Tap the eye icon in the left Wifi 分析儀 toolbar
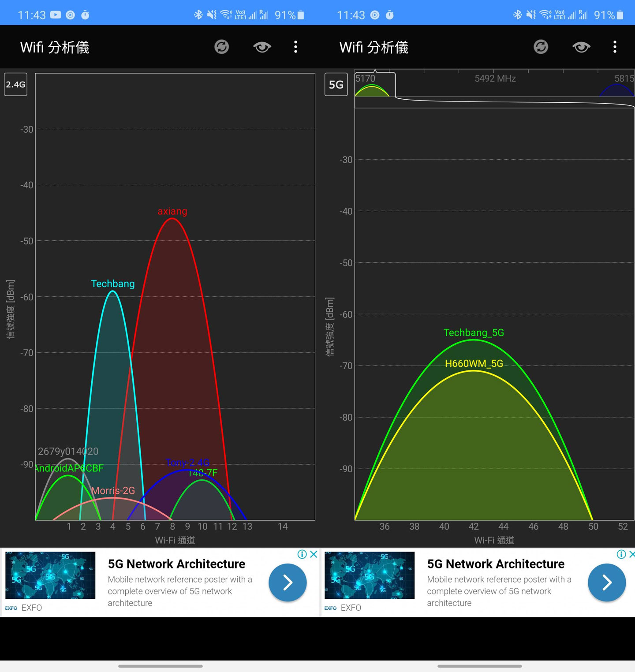 pyautogui.click(x=262, y=47)
